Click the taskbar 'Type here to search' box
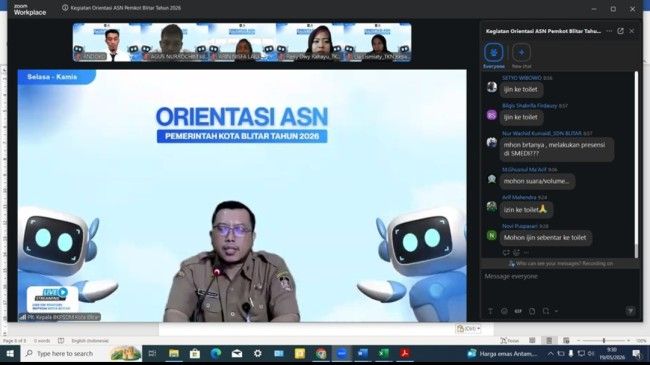The width and height of the screenshot is (650, 365). tap(81, 354)
